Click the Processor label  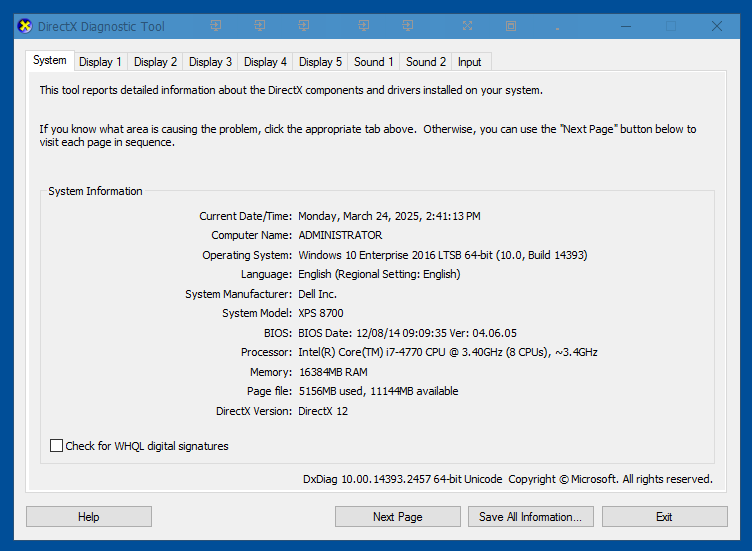tap(266, 352)
